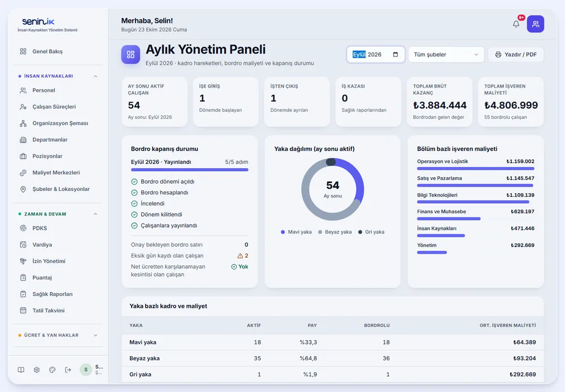Click the Gri yaka legend item
Image resolution: width=565 pixels, height=392 pixels.
(x=371, y=232)
